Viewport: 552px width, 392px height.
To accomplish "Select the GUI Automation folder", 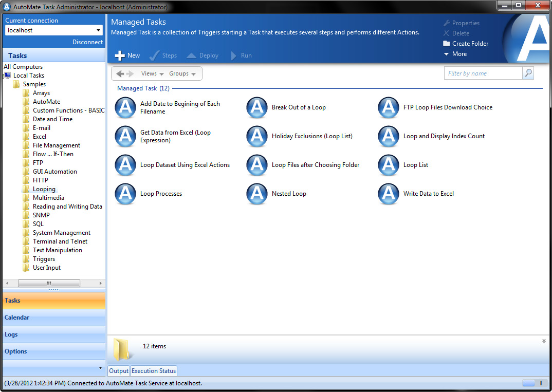I will (x=55, y=172).
